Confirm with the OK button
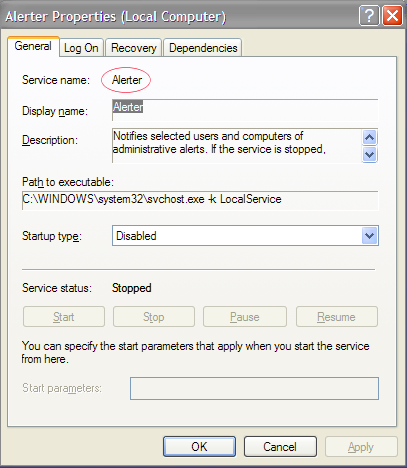Viewport: 407px width, 468px height. 199,447
